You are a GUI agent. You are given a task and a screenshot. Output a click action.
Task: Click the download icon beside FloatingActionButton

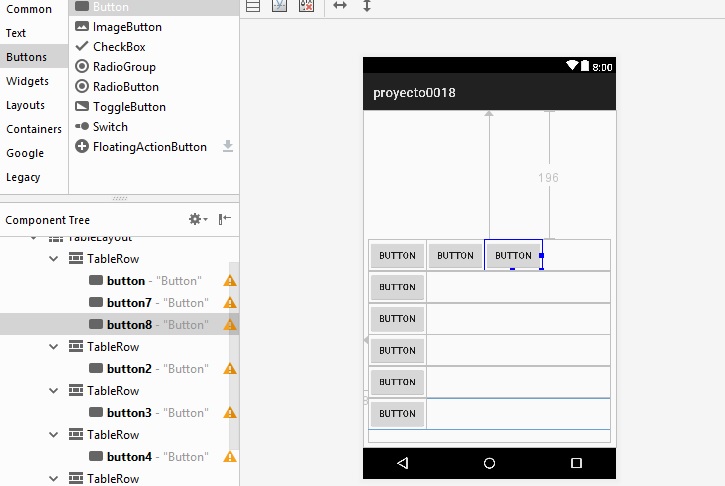(x=228, y=147)
